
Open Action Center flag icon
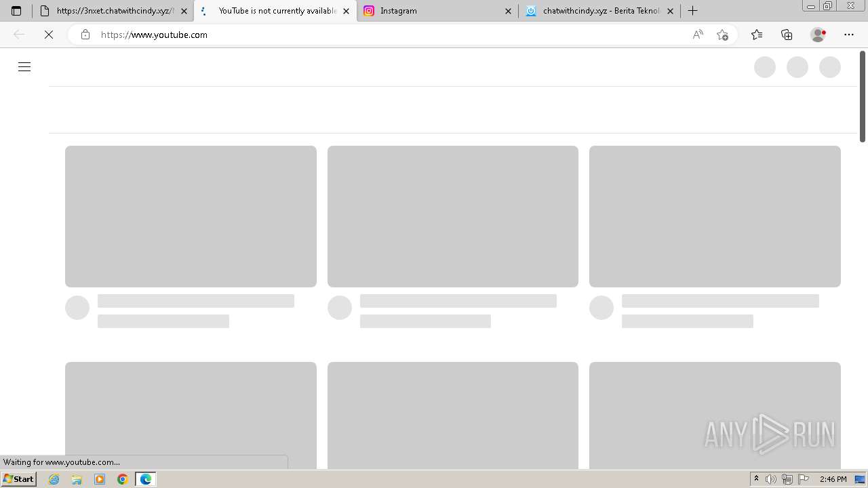804,479
